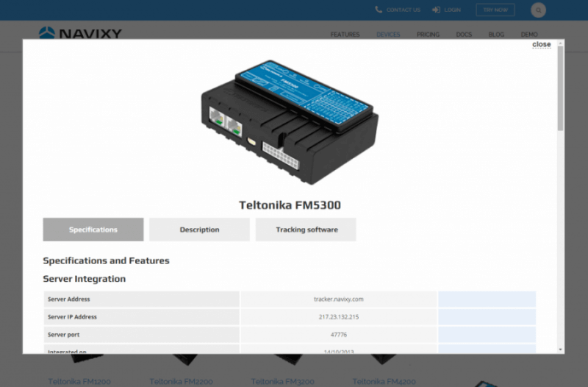Open the Devices menu item
Screen dimensions: 588x387
(388, 35)
